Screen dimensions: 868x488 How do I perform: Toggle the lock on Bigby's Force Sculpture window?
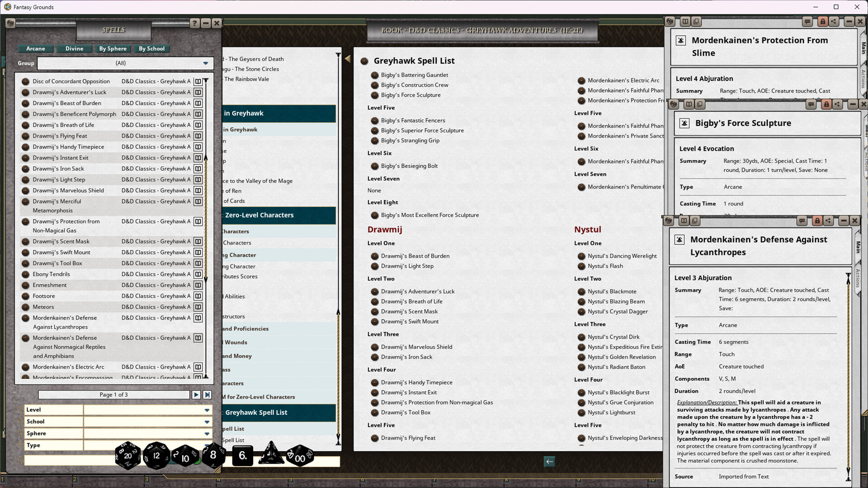coord(826,104)
